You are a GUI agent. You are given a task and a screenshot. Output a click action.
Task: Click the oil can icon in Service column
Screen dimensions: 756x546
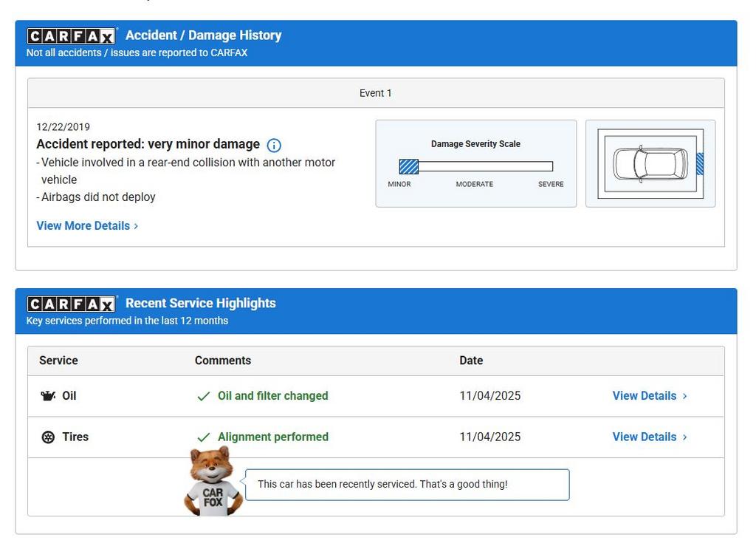[x=48, y=396]
